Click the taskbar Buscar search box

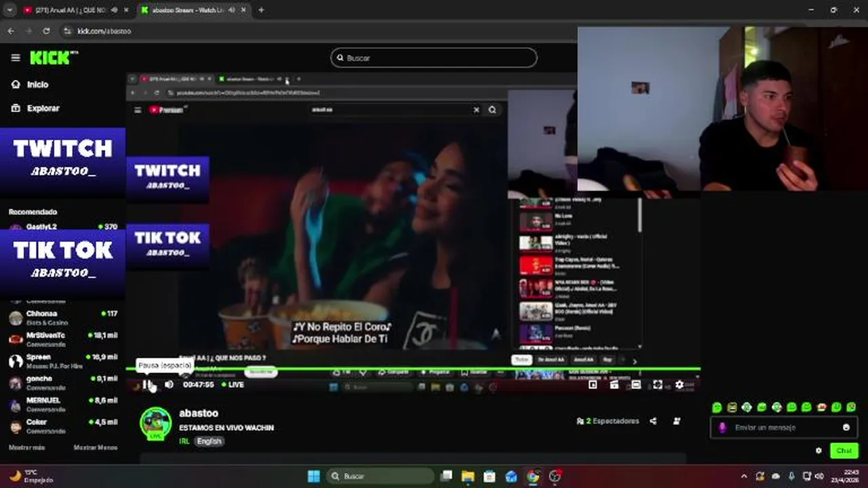click(380, 476)
